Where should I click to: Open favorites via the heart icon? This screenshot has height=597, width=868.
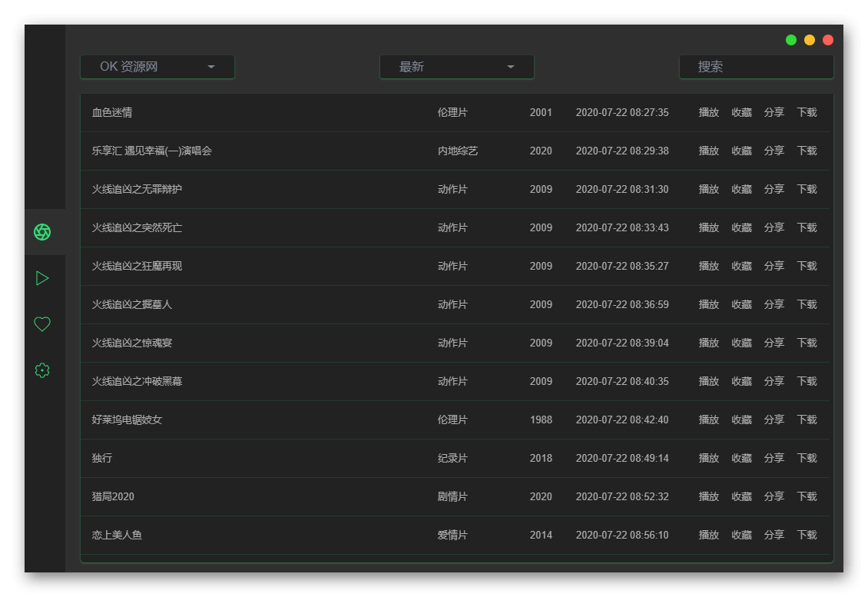click(42, 324)
